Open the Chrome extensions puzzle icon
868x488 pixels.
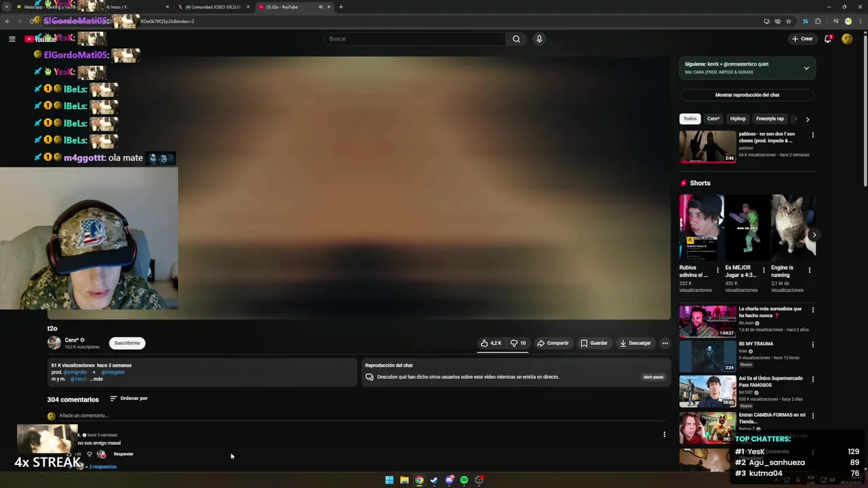click(x=818, y=21)
